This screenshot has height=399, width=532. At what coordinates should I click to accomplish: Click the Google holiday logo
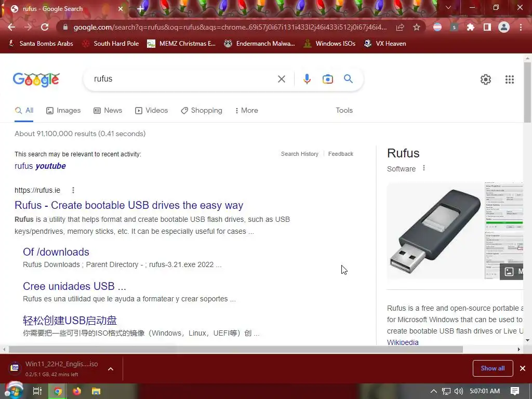point(36,79)
